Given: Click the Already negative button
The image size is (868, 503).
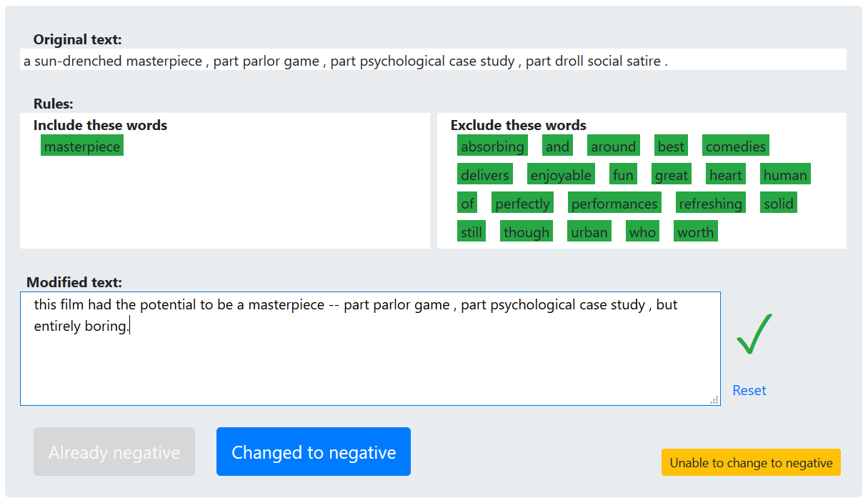Looking at the screenshot, I should [x=114, y=452].
